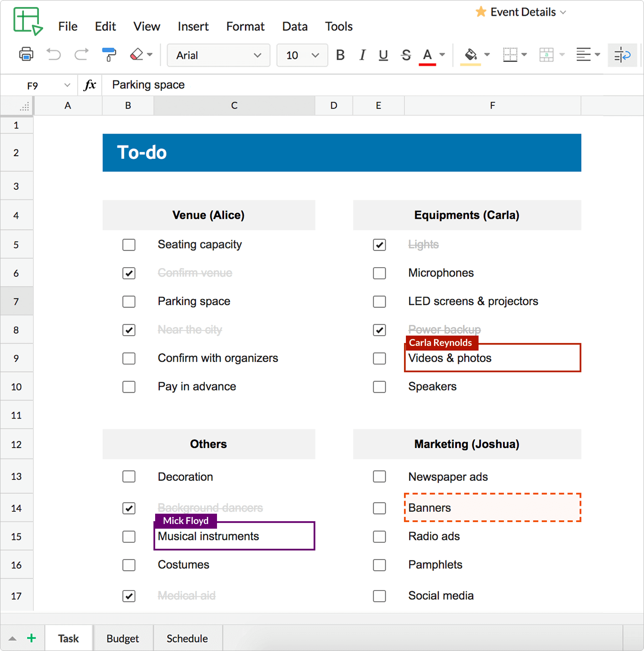The image size is (644, 651).
Task: Apply strikethrough formatting
Action: click(x=406, y=55)
